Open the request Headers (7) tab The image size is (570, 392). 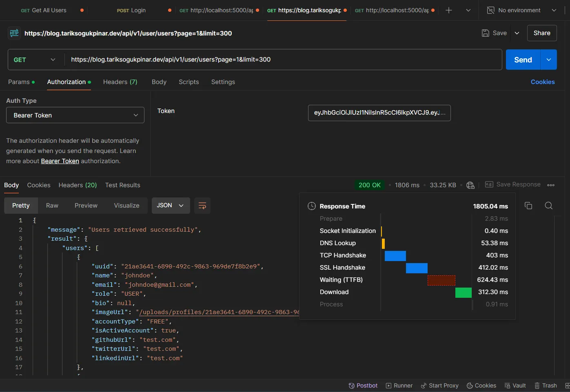(120, 82)
